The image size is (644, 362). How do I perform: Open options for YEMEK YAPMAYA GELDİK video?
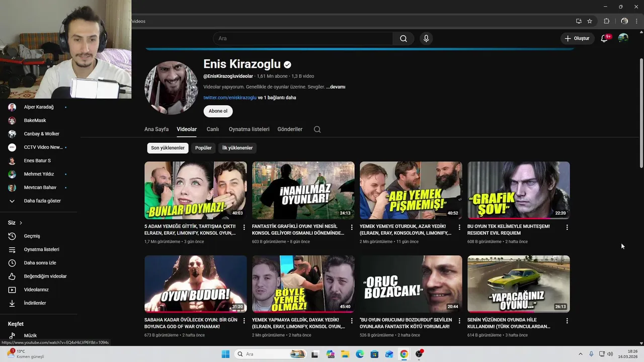point(352,321)
